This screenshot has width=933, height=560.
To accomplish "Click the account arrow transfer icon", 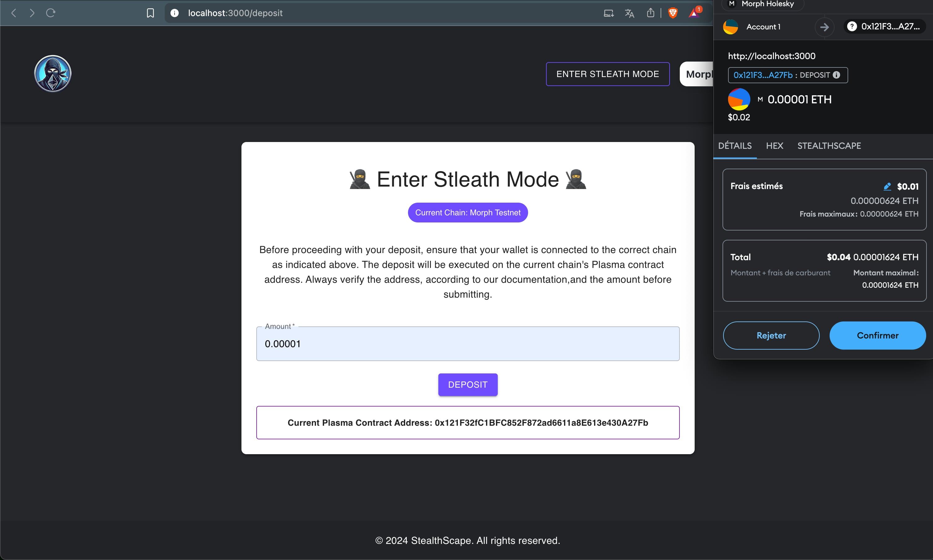I will pyautogui.click(x=824, y=27).
